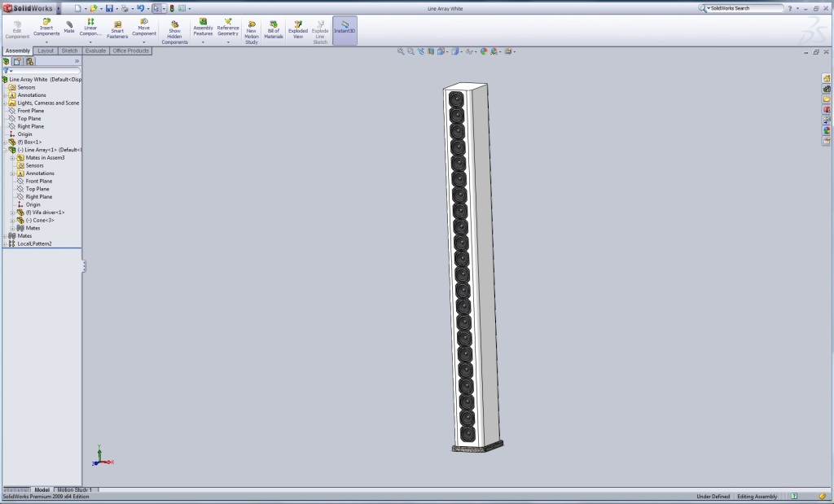Open the Assembly Features dropdown arrow
834x504 pixels.
click(x=203, y=42)
